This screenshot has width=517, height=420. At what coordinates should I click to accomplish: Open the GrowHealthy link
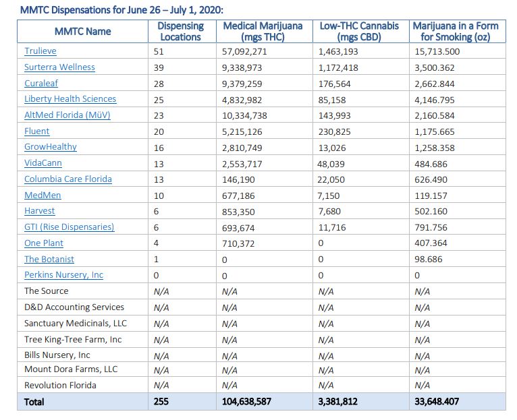pyautogui.click(x=51, y=147)
